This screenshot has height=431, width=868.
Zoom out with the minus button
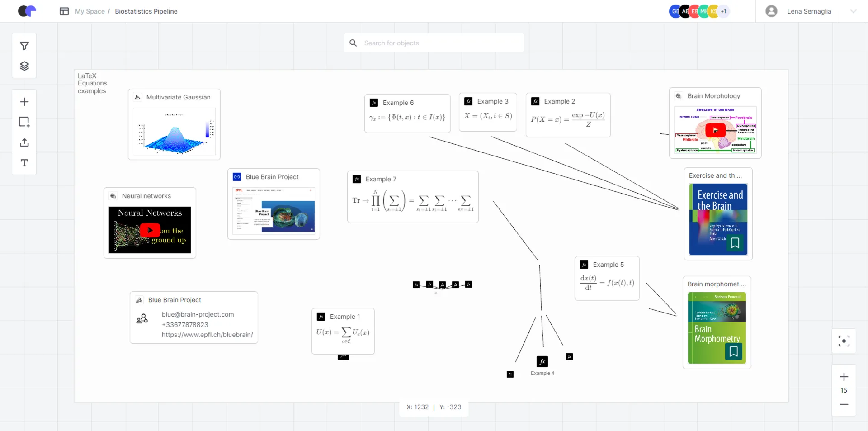(x=844, y=404)
